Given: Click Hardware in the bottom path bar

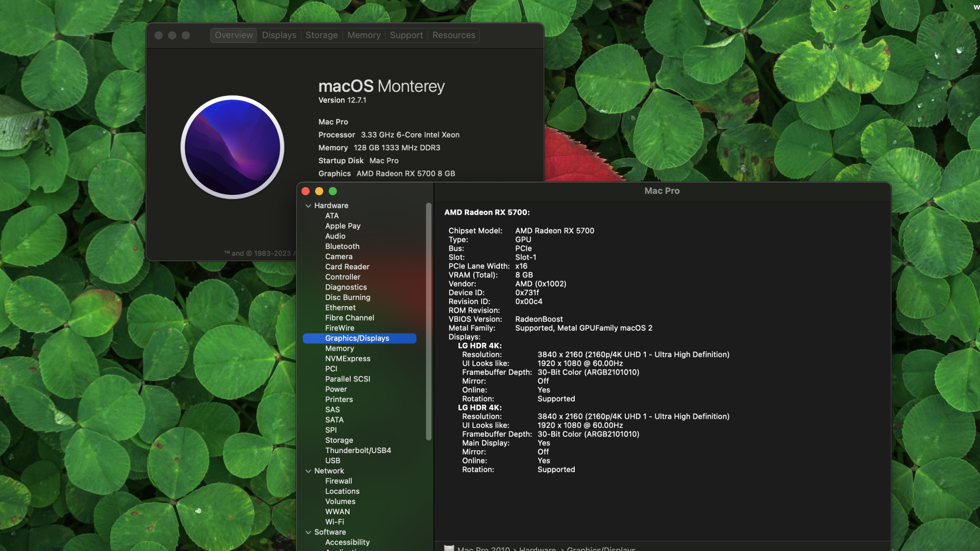Looking at the screenshot, I should coord(537,549).
